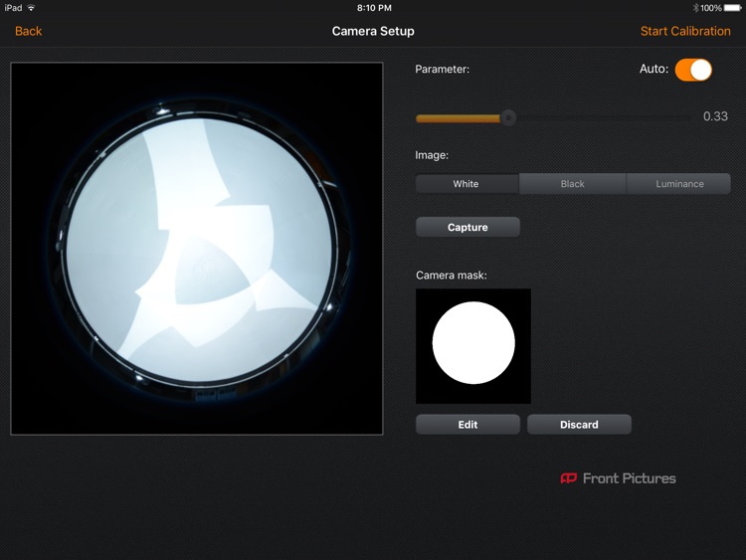Image resolution: width=746 pixels, height=560 pixels.
Task: Select the Black image segment
Action: coord(572,184)
